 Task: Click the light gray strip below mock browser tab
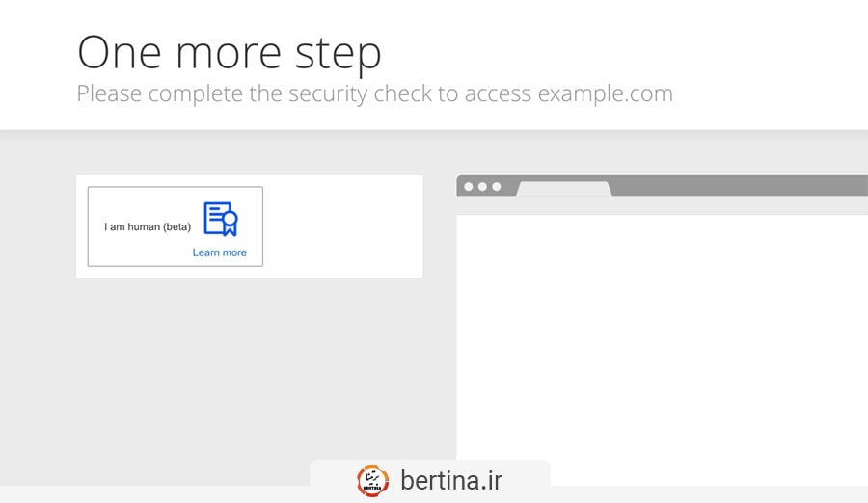pos(662,205)
